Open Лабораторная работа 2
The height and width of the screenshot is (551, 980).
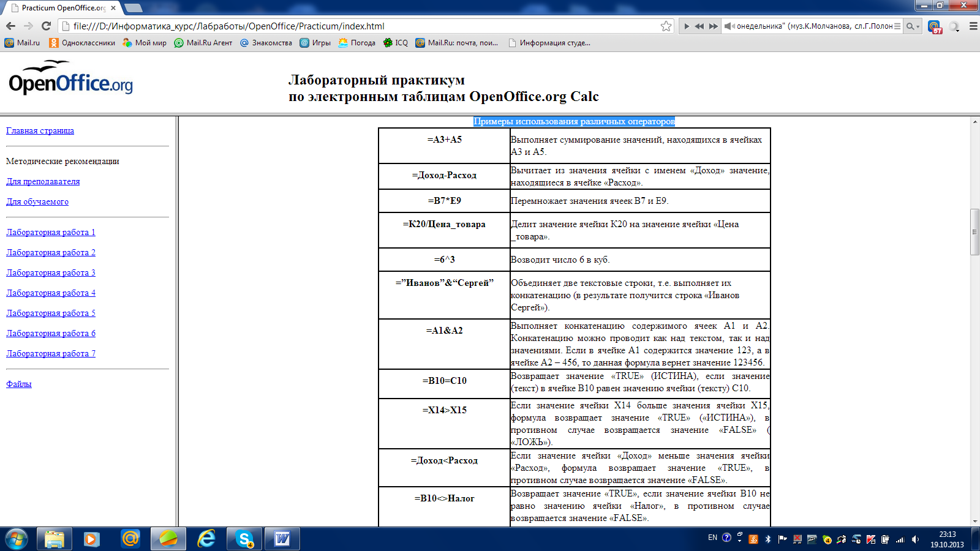pos(51,252)
